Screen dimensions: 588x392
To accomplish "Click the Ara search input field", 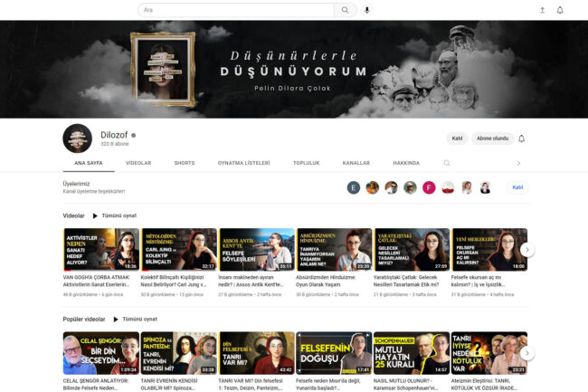I will [x=235, y=10].
